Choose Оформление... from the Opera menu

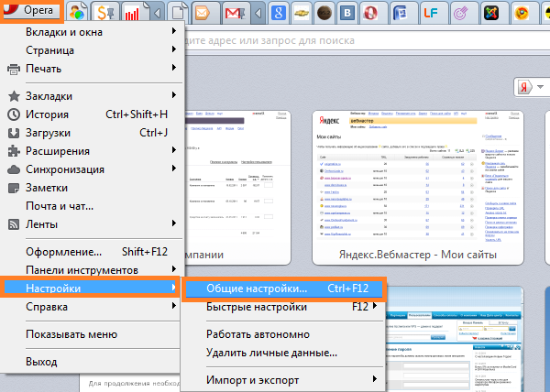[93, 252]
